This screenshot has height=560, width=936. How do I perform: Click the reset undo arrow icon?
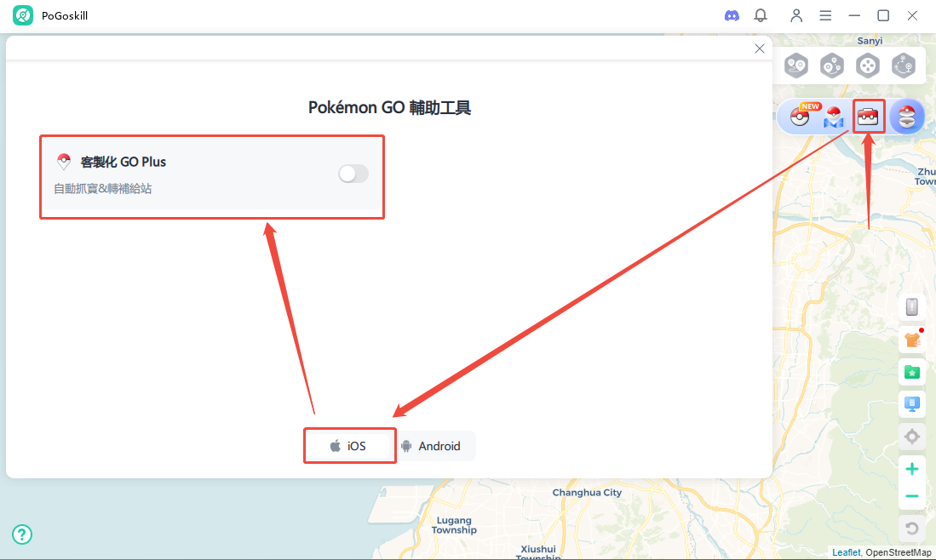click(x=911, y=528)
